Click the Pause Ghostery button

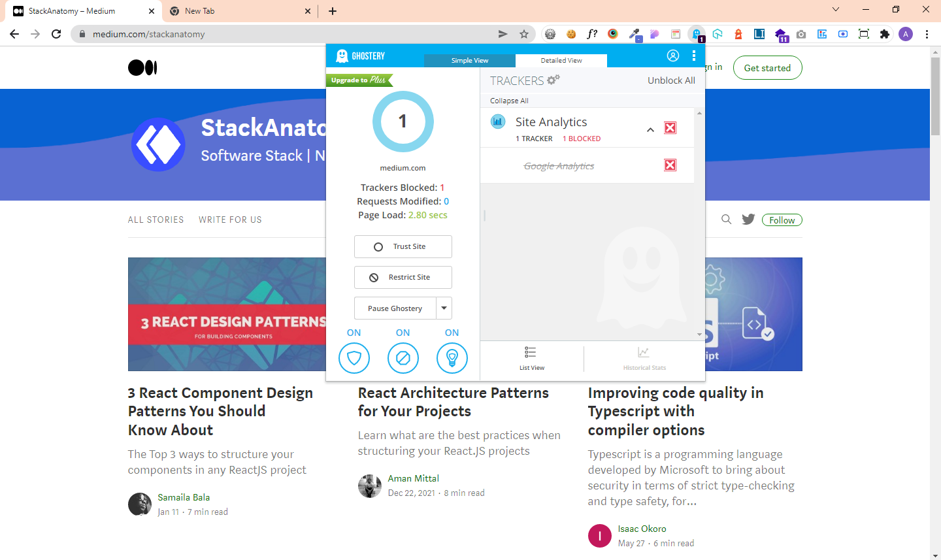[x=395, y=308]
